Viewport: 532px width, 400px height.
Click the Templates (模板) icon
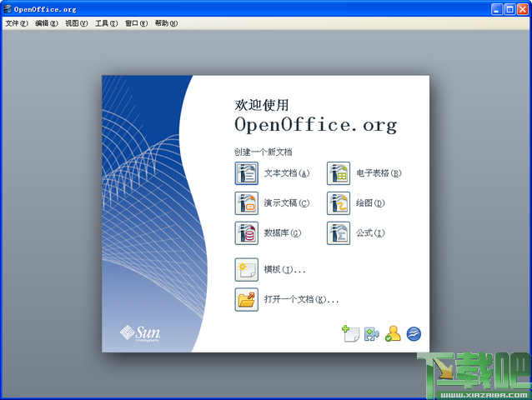coord(246,270)
